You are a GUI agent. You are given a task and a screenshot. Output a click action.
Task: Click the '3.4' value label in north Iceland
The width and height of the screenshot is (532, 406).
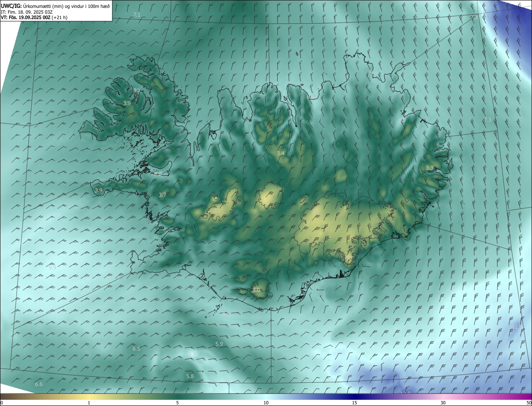point(281,154)
